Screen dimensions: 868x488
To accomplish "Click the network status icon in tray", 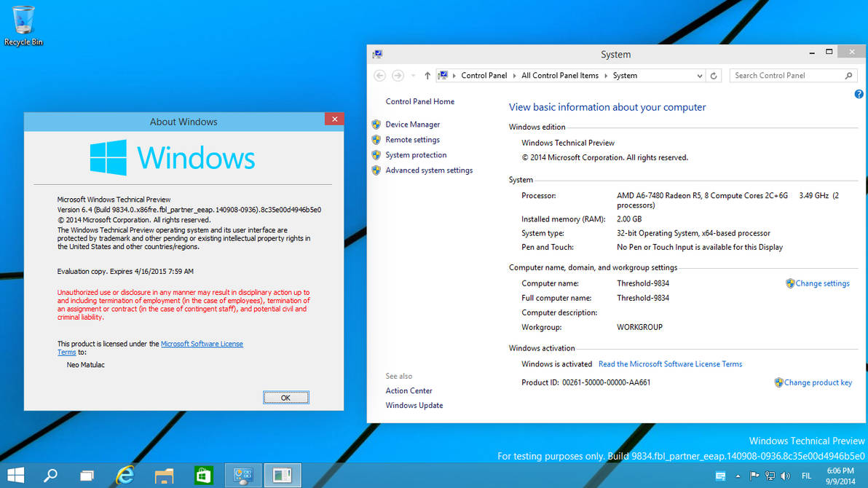I will [769, 477].
